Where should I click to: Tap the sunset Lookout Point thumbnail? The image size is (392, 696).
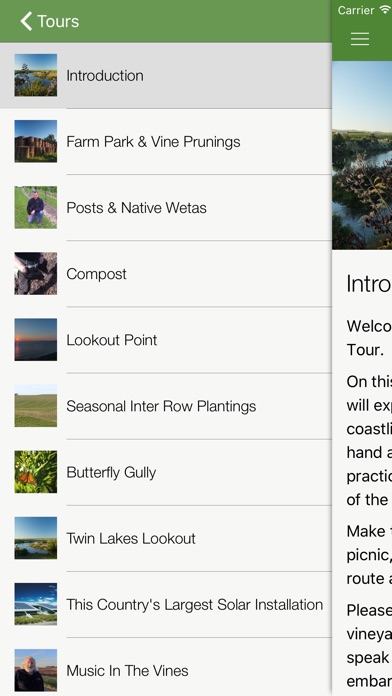pyautogui.click(x=36, y=340)
